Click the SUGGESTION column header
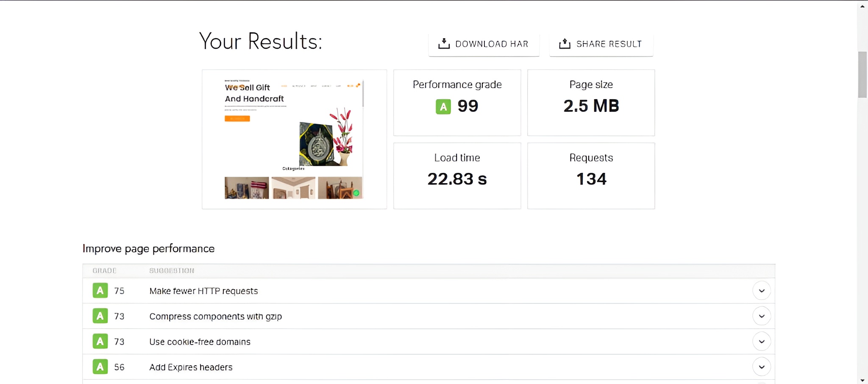Viewport: 868px width, 384px height. (172, 270)
